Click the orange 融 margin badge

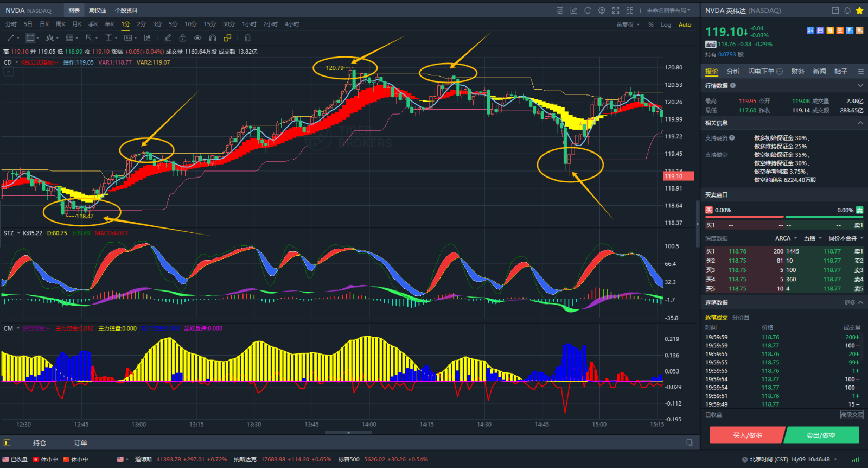(830, 30)
